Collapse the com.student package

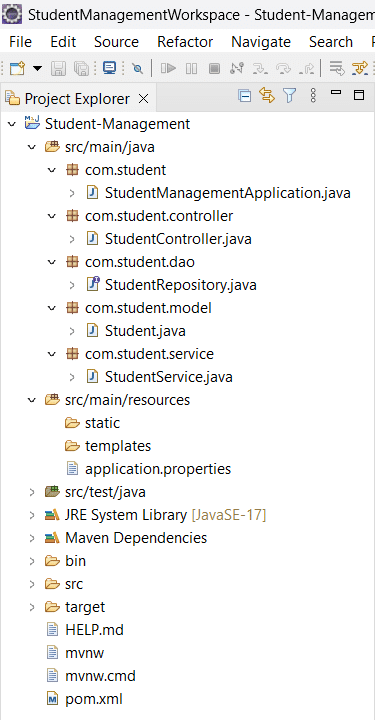click(x=51, y=170)
